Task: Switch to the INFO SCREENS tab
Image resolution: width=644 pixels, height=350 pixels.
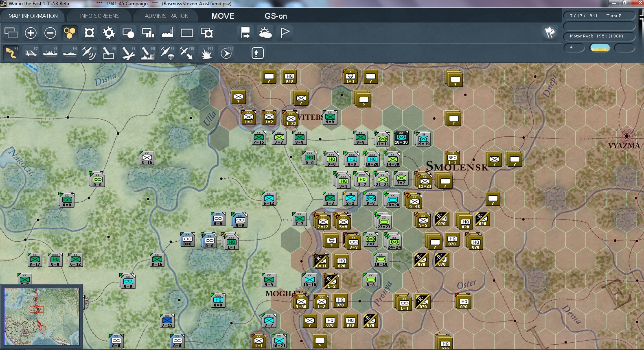Action: [100, 16]
